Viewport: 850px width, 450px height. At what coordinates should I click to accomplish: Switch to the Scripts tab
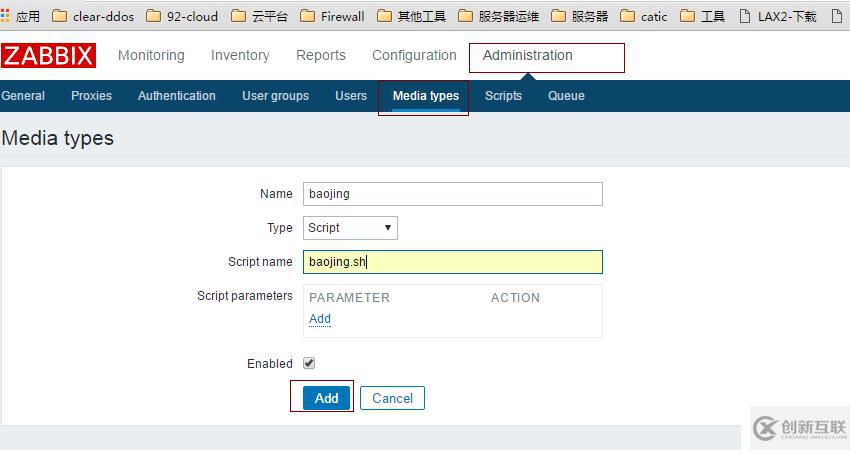tap(503, 96)
